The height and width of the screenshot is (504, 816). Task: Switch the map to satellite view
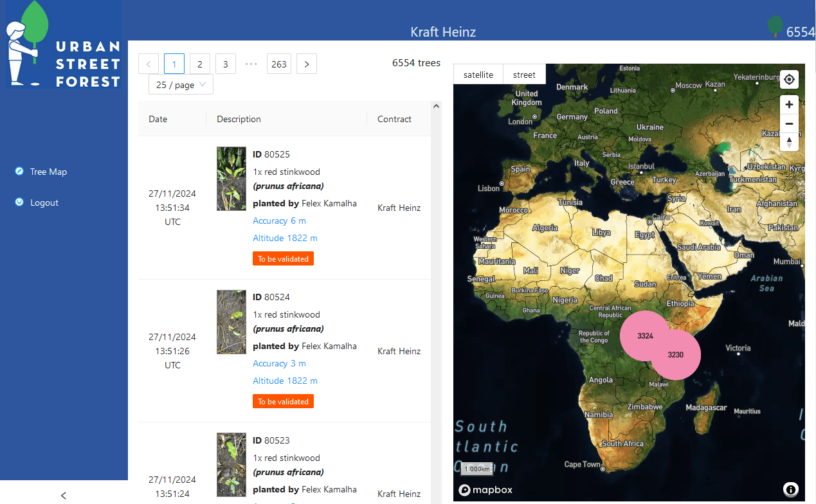(478, 75)
